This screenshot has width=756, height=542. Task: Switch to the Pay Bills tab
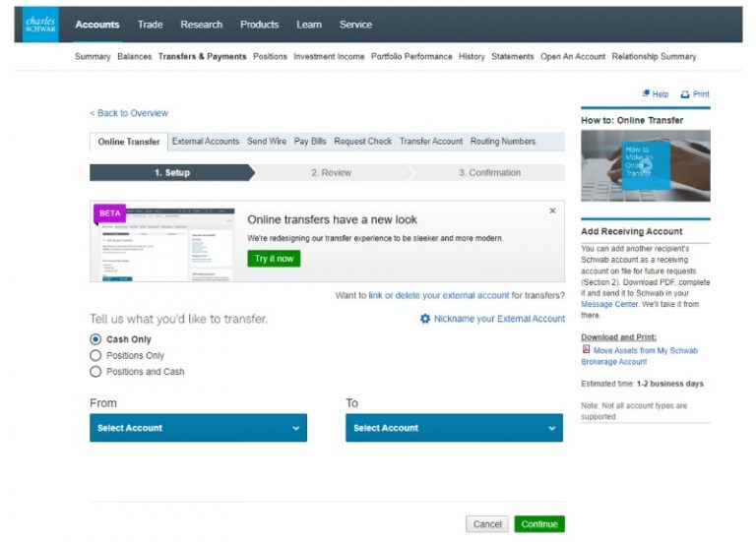(x=310, y=142)
